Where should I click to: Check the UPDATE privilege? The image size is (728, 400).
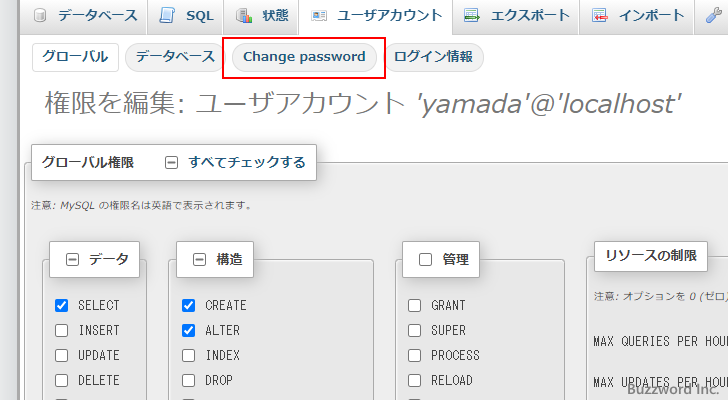pos(61,355)
